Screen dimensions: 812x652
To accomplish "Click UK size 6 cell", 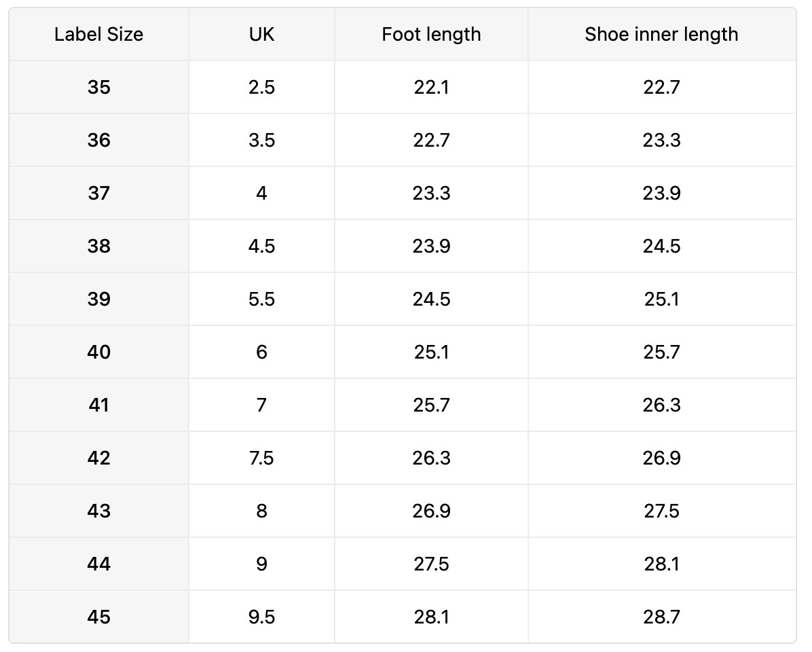I will coord(261,352).
